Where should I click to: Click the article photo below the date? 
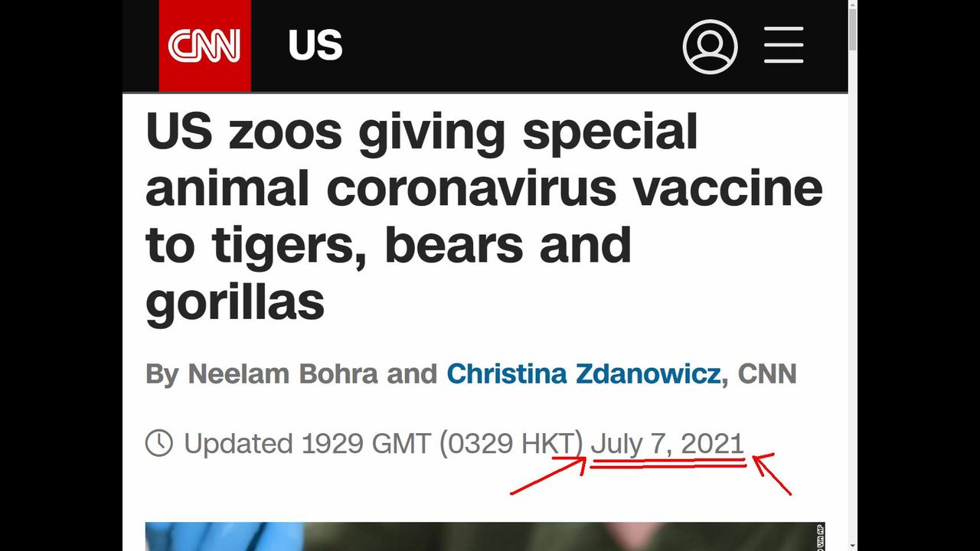(x=484, y=536)
